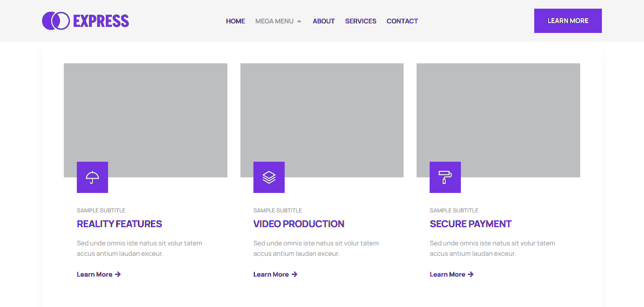The height and width of the screenshot is (307, 644).
Task: Open the Video Production heading link
Action: point(299,224)
